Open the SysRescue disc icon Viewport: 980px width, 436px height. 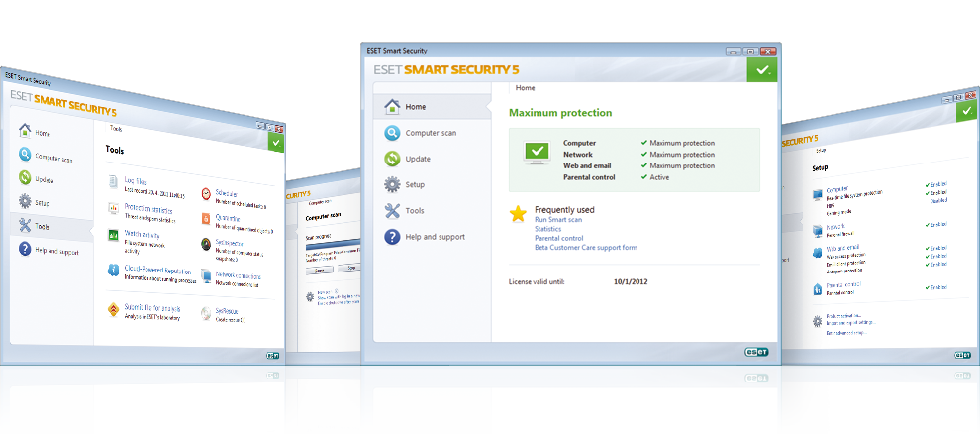(206, 313)
